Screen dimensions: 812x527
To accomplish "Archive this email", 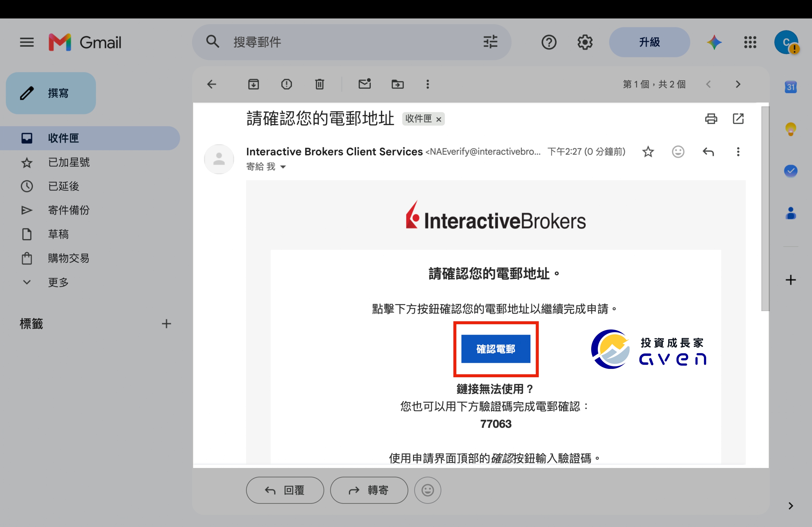I will click(x=253, y=84).
